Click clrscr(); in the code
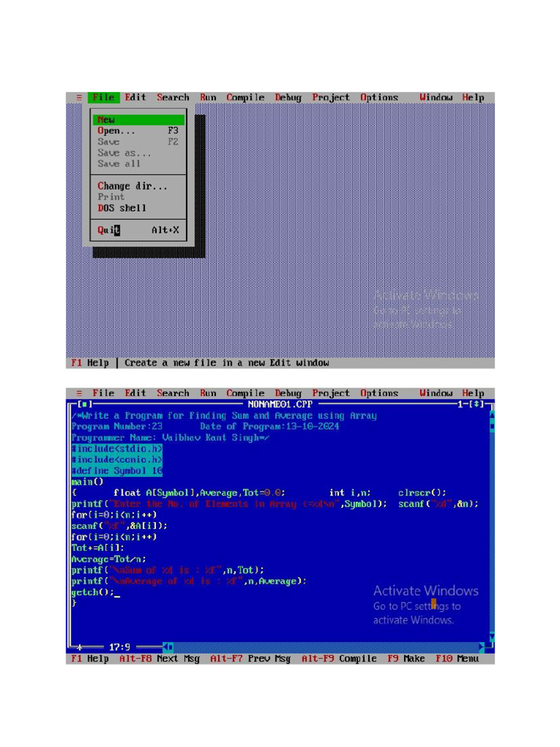560x747 pixels. click(422, 493)
